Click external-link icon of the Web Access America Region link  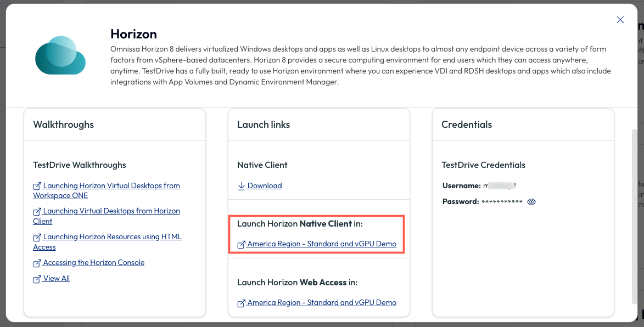(241, 303)
